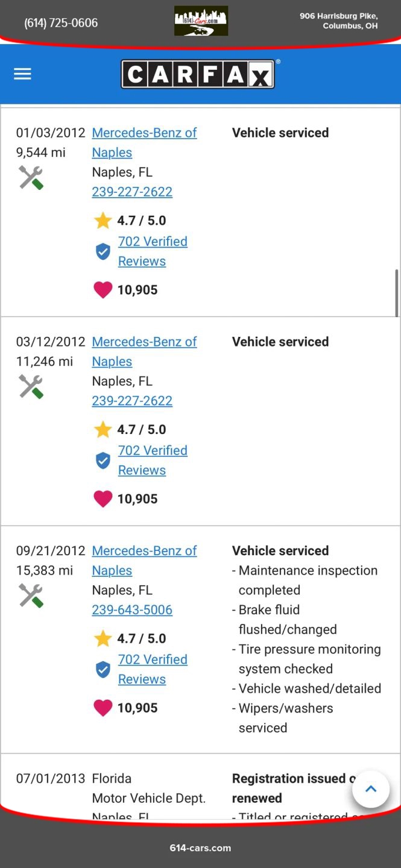Image resolution: width=401 pixels, height=868 pixels.
Task: Click wrench service icon for 09/21/2012 entry
Action: tap(31, 596)
